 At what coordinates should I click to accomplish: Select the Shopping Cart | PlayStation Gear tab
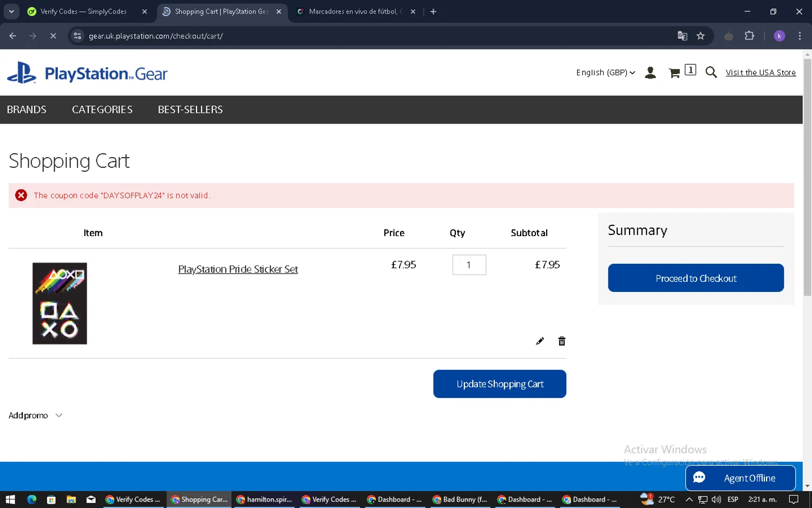pos(221,11)
